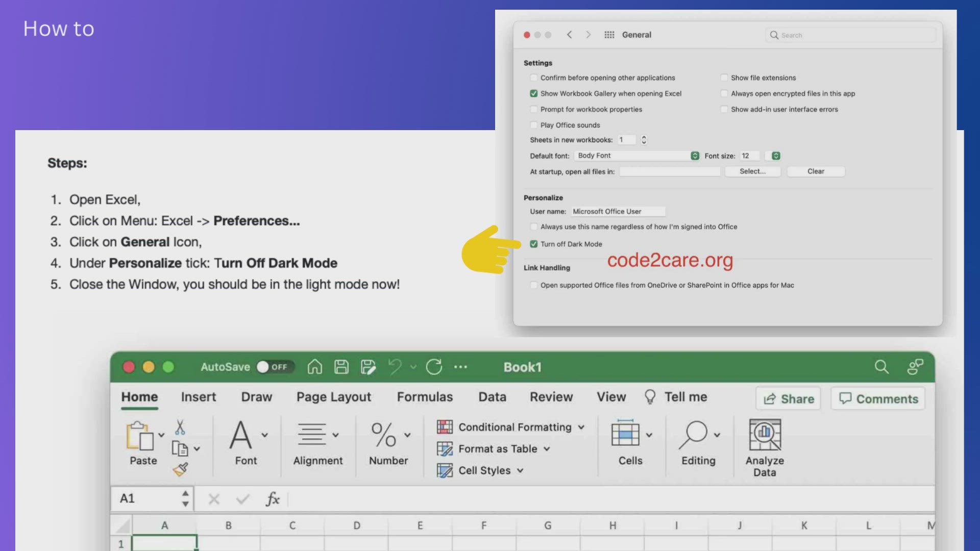Click the Font letter A icon
Screen dimensions: 980x551
click(240, 435)
